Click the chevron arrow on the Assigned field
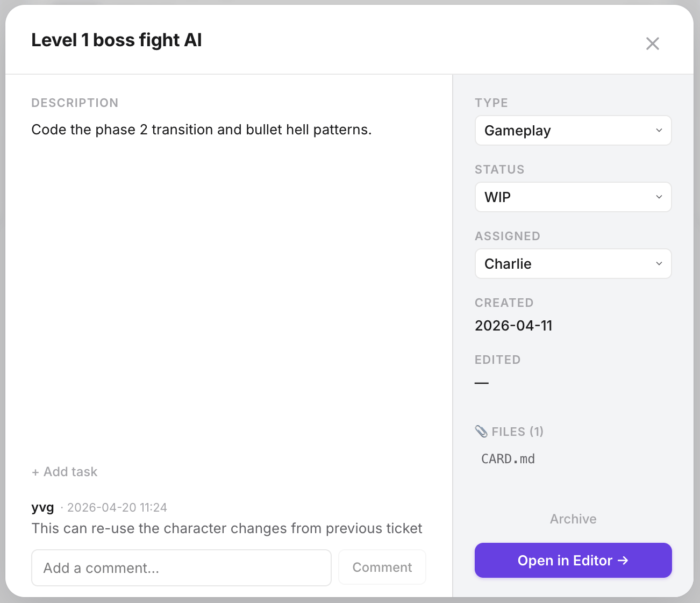700x603 pixels. 659,264
